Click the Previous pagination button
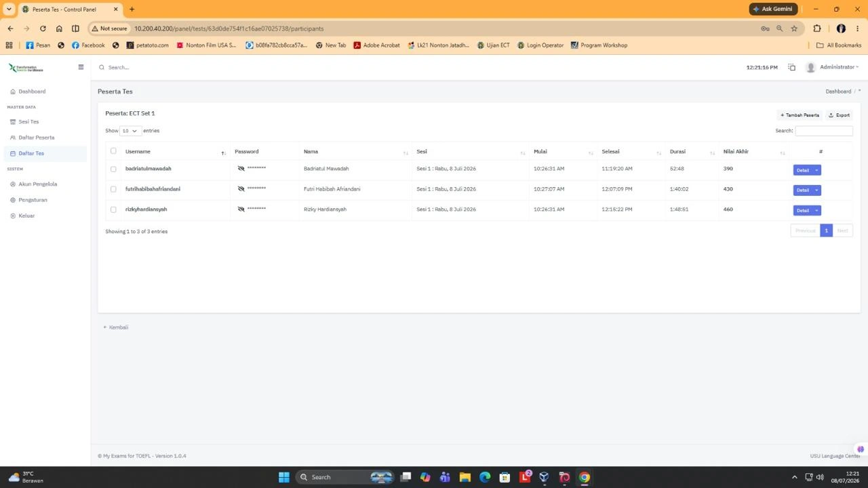The width and height of the screenshot is (868, 488). 806,231
